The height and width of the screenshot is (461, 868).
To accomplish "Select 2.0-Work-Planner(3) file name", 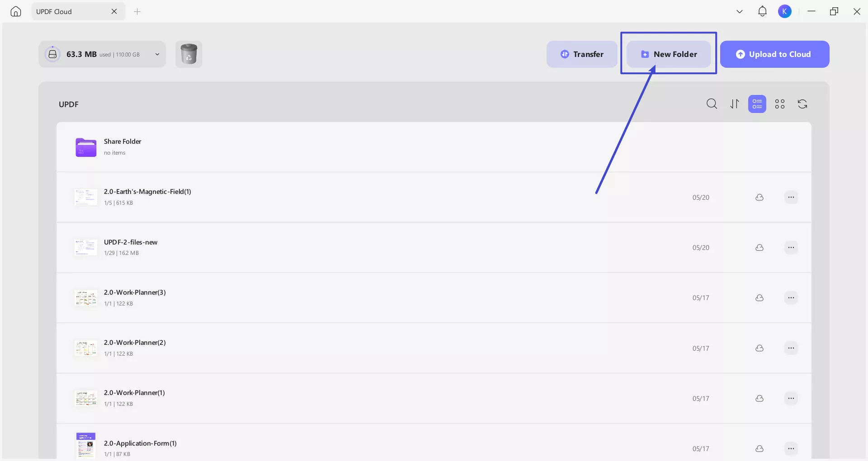I will (x=135, y=292).
